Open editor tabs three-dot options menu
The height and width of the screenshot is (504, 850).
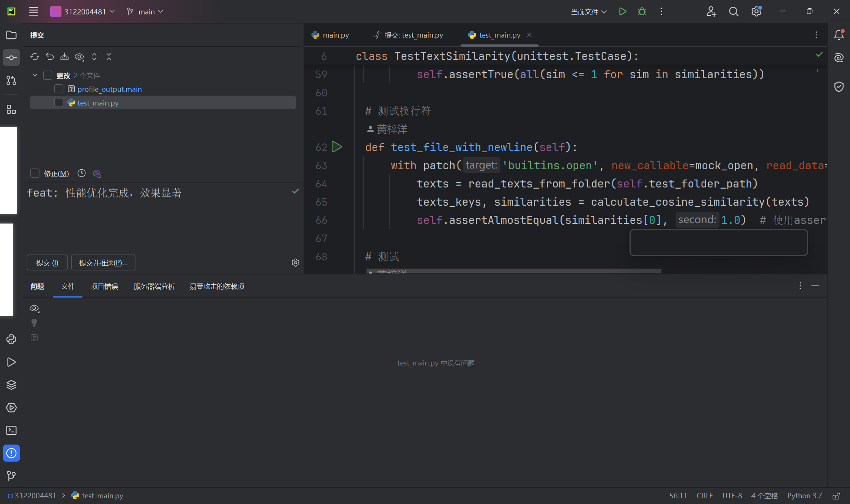(x=816, y=35)
